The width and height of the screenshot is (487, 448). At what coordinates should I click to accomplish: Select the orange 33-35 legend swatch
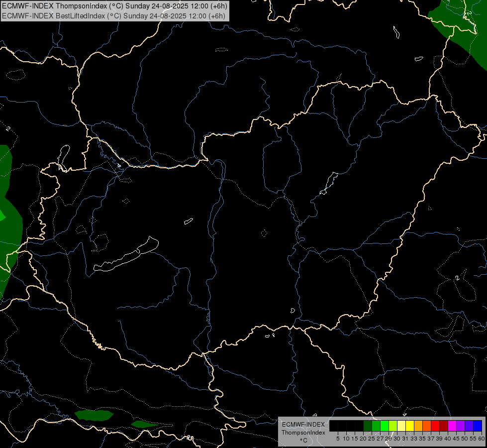pos(418,426)
